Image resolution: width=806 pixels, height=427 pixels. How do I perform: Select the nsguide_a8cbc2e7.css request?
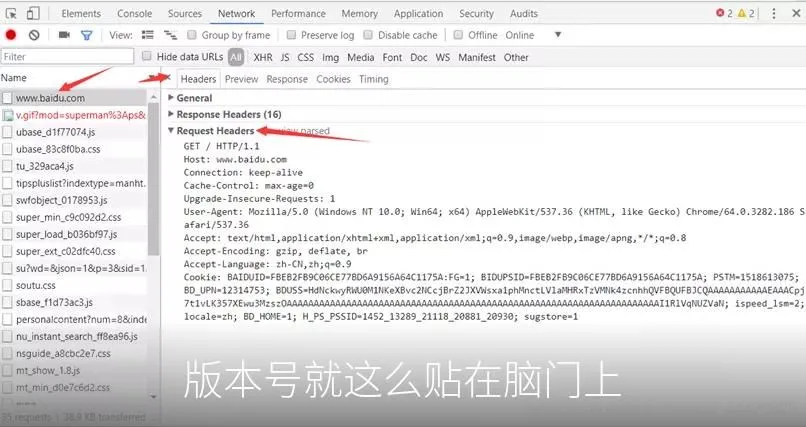click(74, 353)
